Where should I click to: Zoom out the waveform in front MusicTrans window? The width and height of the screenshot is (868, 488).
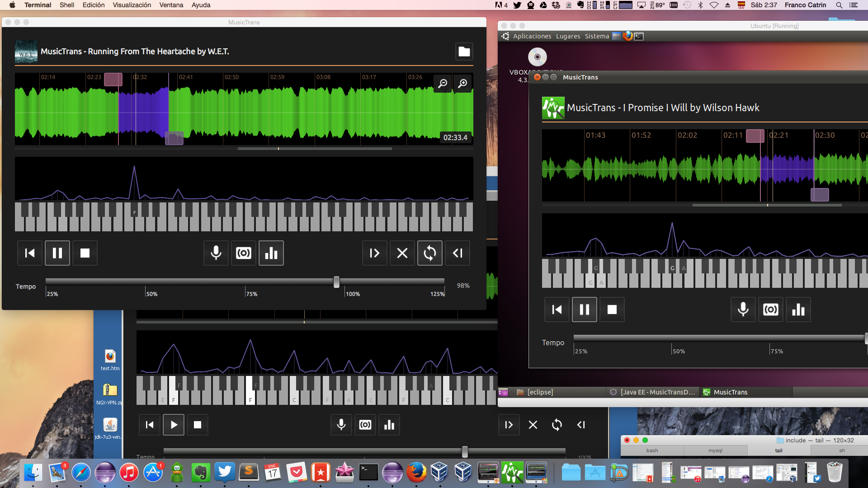tap(443, 84)
